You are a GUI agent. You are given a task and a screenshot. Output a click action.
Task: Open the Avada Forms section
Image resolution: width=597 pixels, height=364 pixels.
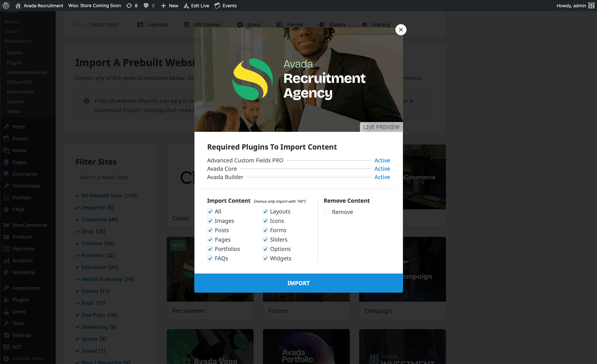click(295, 24)
